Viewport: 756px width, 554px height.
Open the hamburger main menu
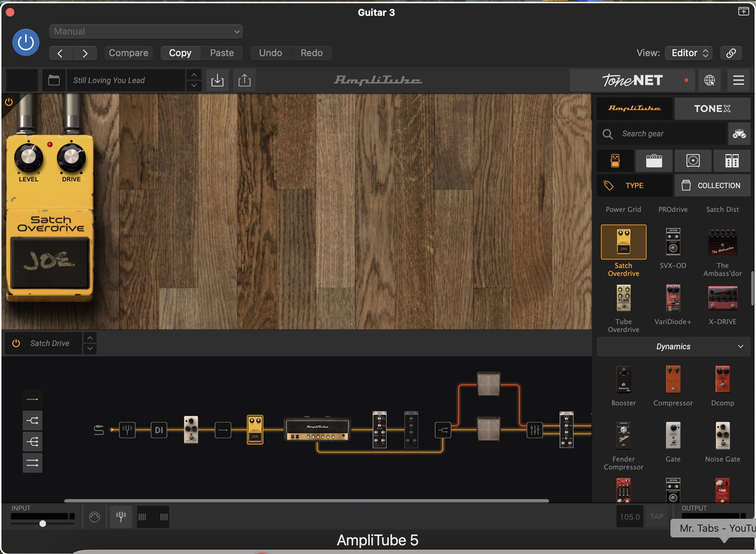739,80
